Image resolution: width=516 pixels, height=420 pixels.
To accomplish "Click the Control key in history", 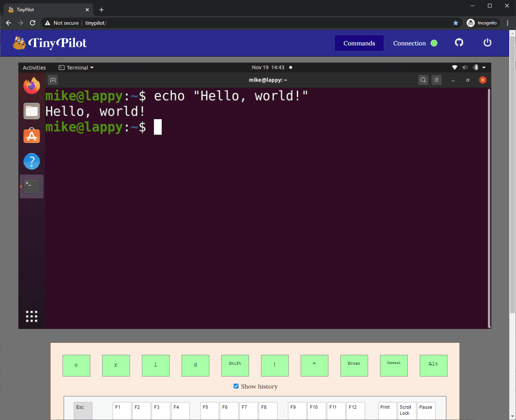I will pyautogui.click(x=394, y=366).
